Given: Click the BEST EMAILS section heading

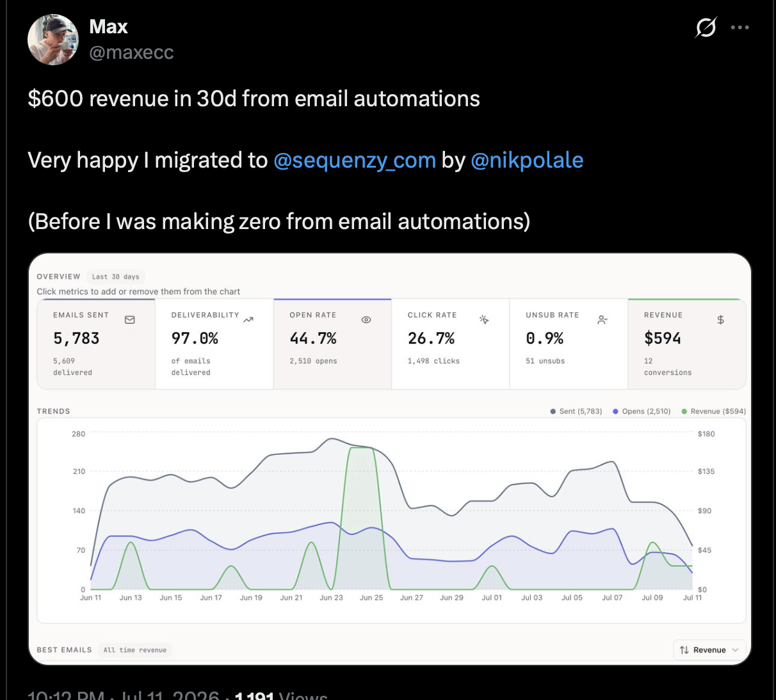Looking at the screenshot, I should [x=64, y=650].
